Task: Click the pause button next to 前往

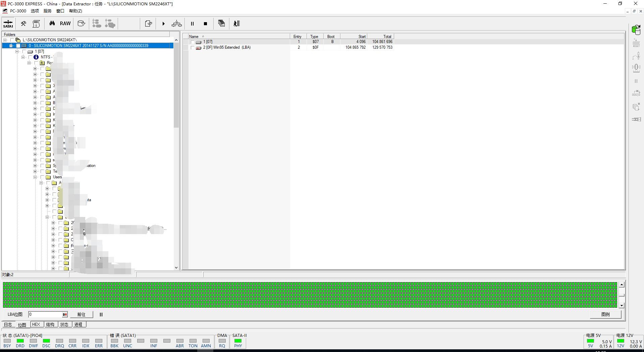Action: click(101, 314)
